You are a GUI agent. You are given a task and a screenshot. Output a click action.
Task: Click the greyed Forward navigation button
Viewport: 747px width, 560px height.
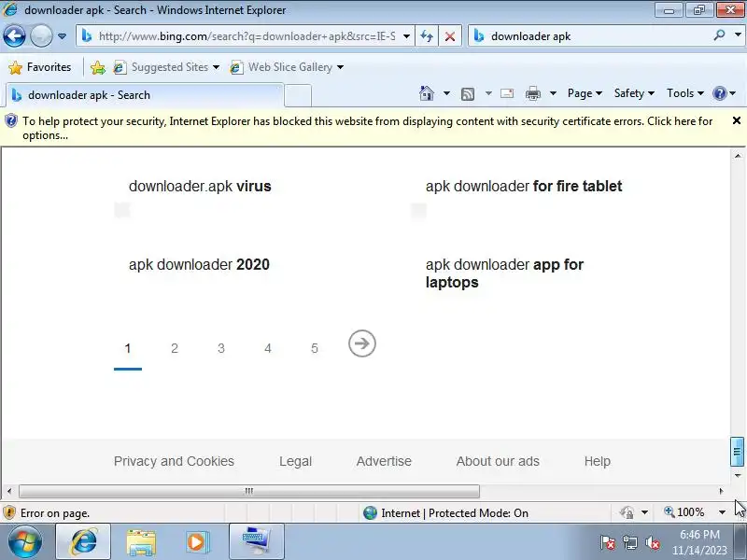(41, 36)
